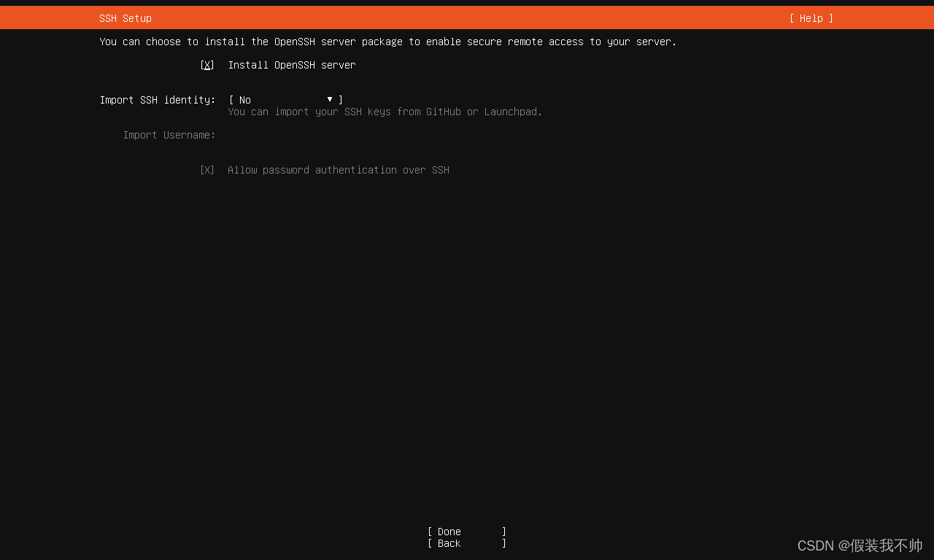Click the OpenSSH description sentence
934x560 pixels.
(x=388, y=42)
